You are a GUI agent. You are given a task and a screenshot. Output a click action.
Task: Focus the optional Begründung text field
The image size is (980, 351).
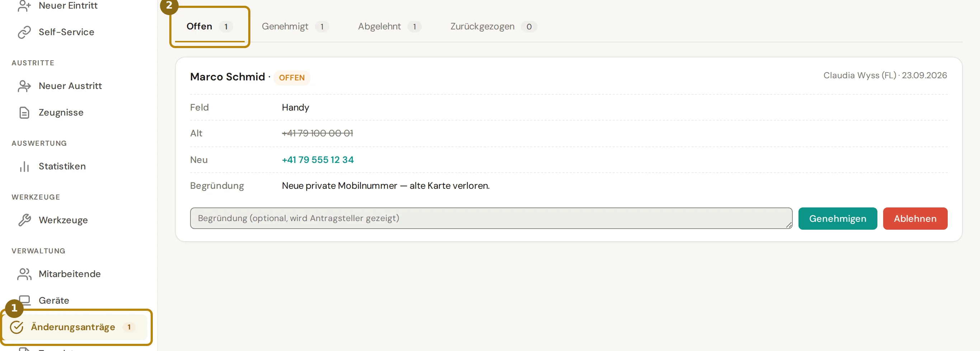[x=491, y=218]
